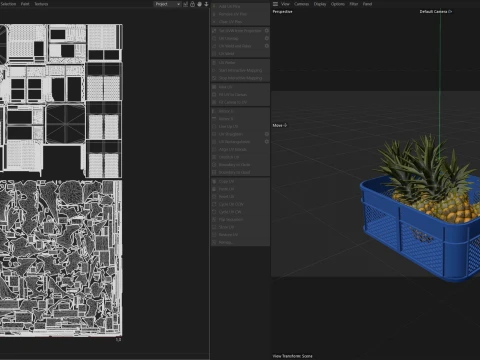
Task: Click Restore UV command
Action: (240, 235)
